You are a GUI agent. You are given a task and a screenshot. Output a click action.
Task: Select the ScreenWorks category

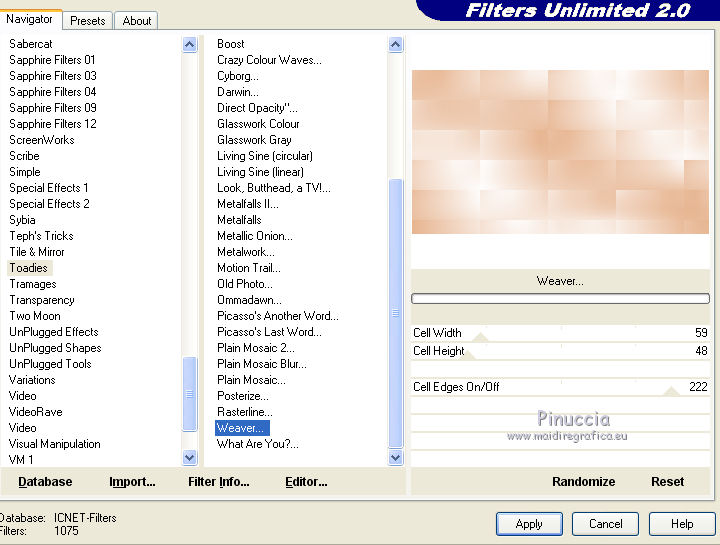(42, 140)
